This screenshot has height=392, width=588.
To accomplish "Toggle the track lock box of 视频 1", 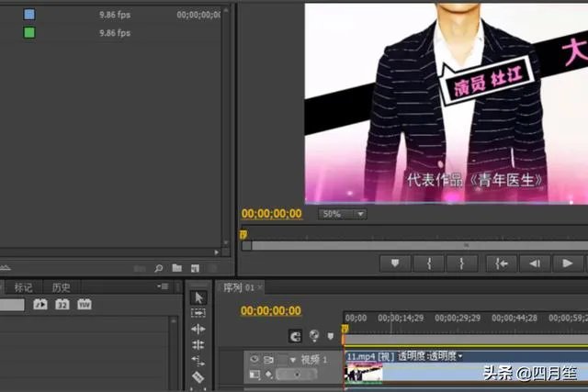I will [x=282, y=360].
